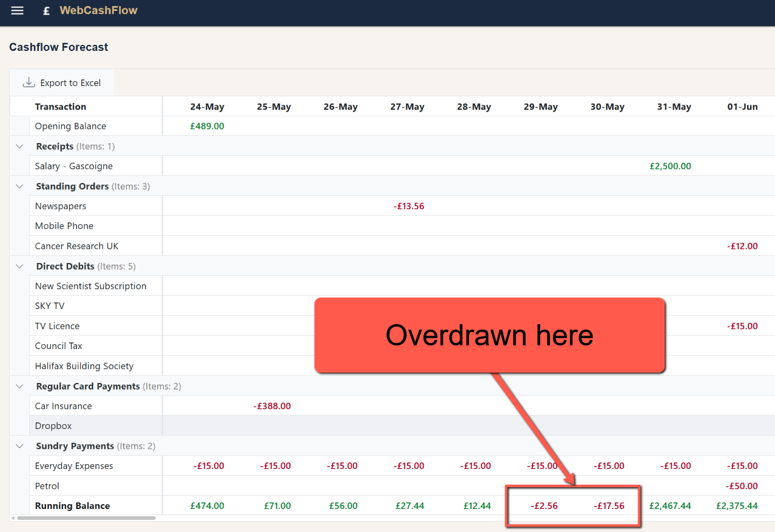Click the Direct Debits group title
Screen dimensions: 775x532
pos(65,266)
